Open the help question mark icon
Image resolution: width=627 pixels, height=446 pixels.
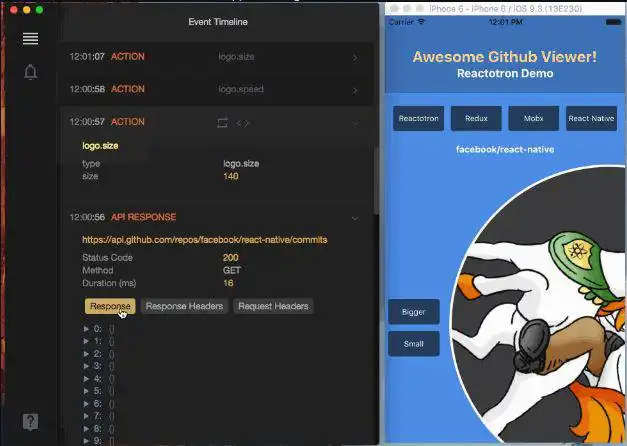point(30,422)
